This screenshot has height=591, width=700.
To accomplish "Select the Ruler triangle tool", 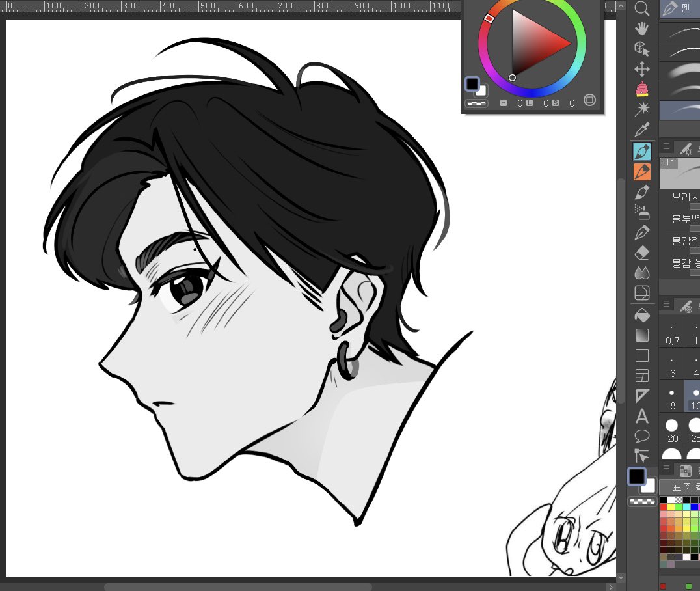I will click(641, 396).
